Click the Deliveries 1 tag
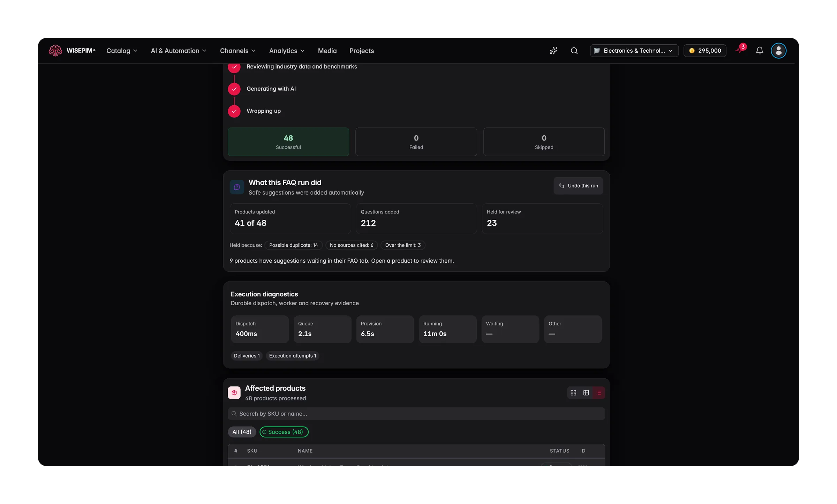The width and height of the screenshot is (837, 504). pyautogui.click(x=247, y=356)
